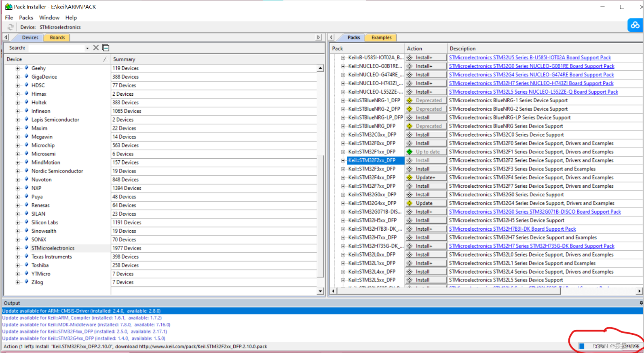Click the Nordic Semiconductor vendor icon
This screenshot has width=644, height=353.
(27, 171)
